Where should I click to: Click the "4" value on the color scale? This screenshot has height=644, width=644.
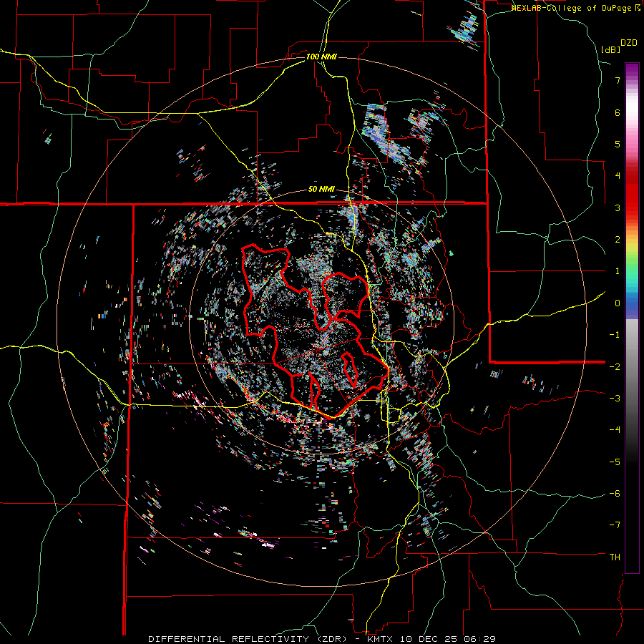point(618,175)
